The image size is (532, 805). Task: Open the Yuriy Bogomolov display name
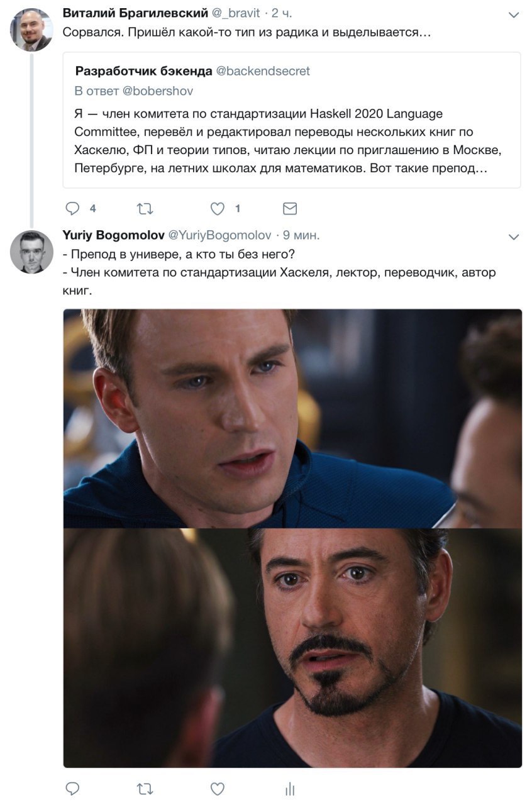tap(114, 235)
